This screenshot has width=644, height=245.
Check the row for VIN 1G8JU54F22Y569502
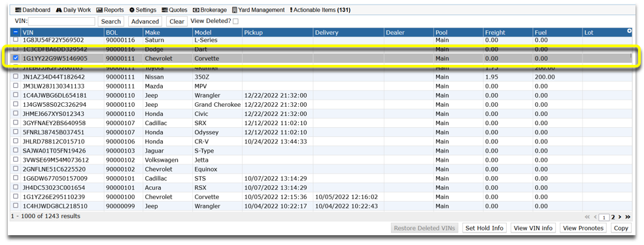(16, 40)
